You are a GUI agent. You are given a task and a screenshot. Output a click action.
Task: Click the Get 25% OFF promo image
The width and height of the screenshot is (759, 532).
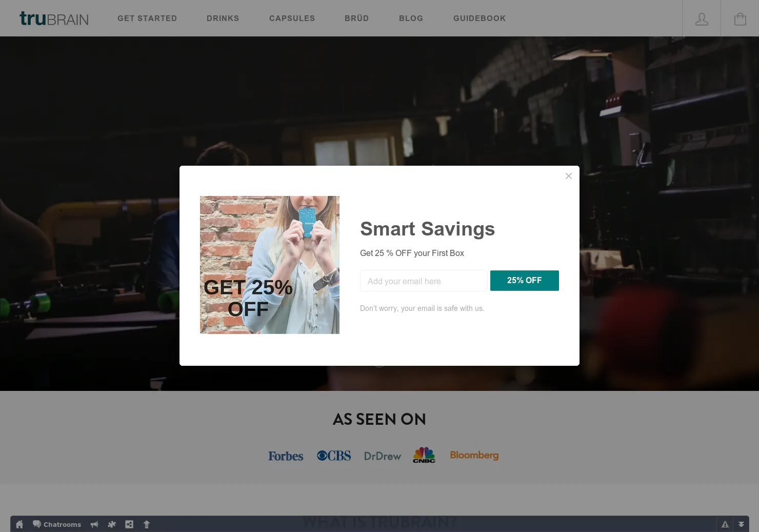click(270, 265)
